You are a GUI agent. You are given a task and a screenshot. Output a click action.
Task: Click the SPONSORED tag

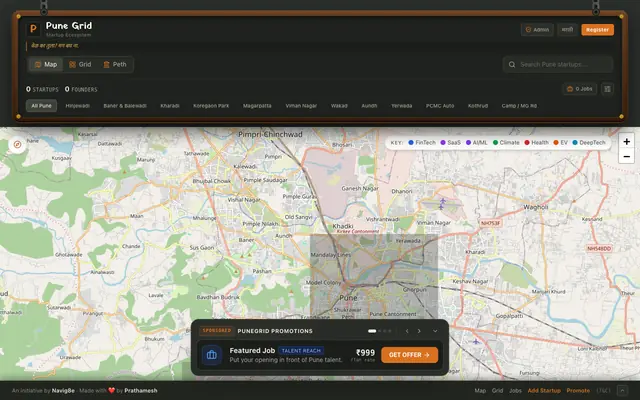pyautogui.click(x=217, y=331)
